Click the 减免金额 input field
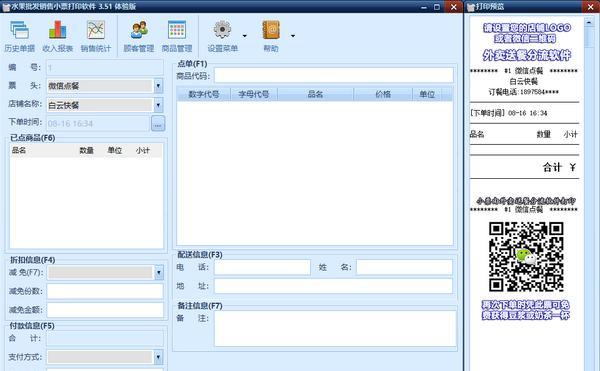The width and height of the screenshot is (600, 371). (x=105, y=310)
